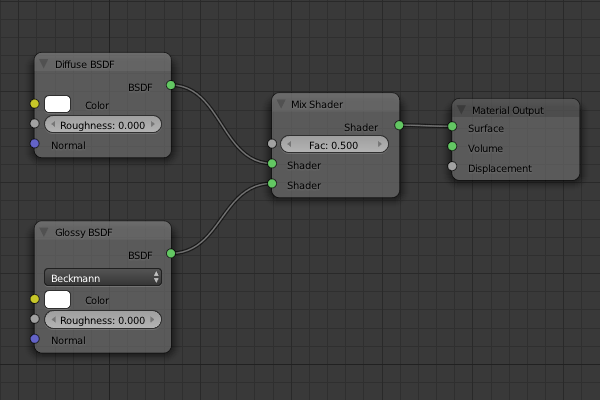Decrease Fac value with left arrow

pyautogui.click(x=289, y=144)
